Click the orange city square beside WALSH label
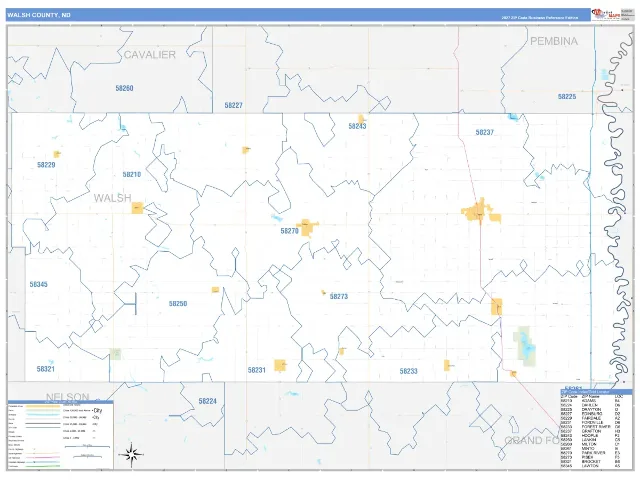The height and width of the screenshot is (480, 640). pos(137,208)
